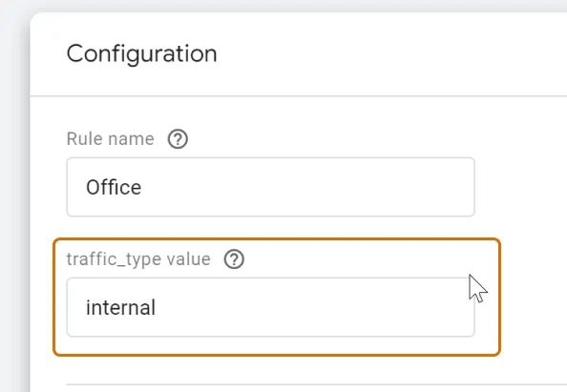Select the traffic_type value label
Image resolution: width=567 pixels, height=392 pixels.
[x=138, y=259]
